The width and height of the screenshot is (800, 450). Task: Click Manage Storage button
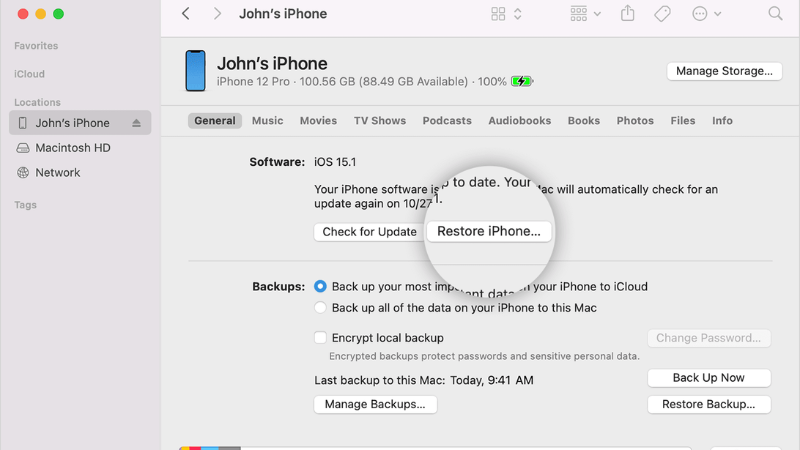(x=724, y=71)
